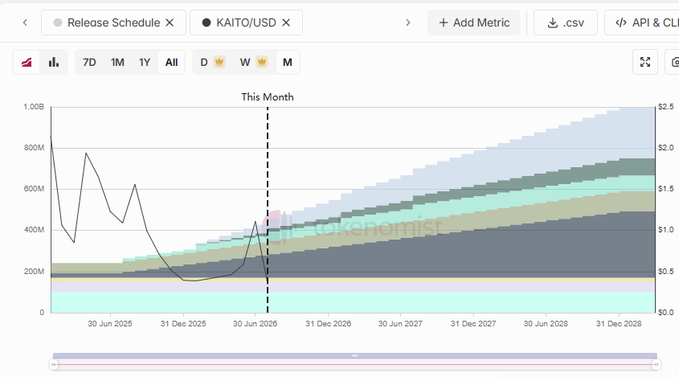This screenshot has width=679, height=377.
Task: Click the 400M left axis value
Action: point(34,230)
